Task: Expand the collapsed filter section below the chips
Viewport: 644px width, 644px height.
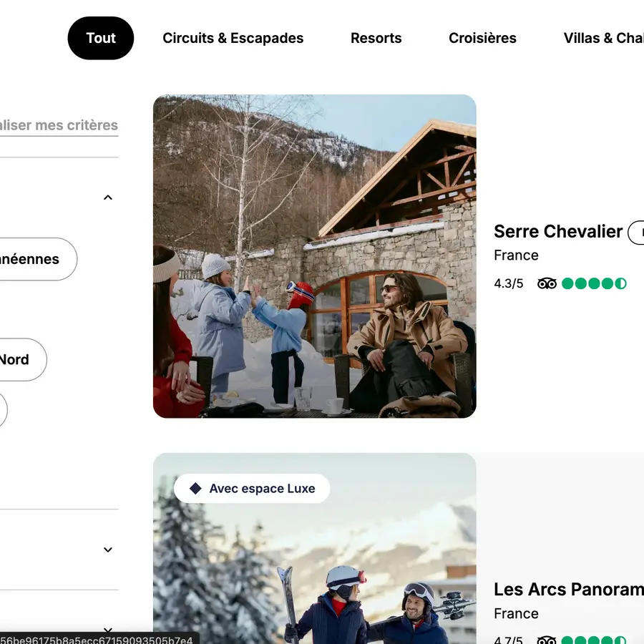Action: (x=108, y=550)
